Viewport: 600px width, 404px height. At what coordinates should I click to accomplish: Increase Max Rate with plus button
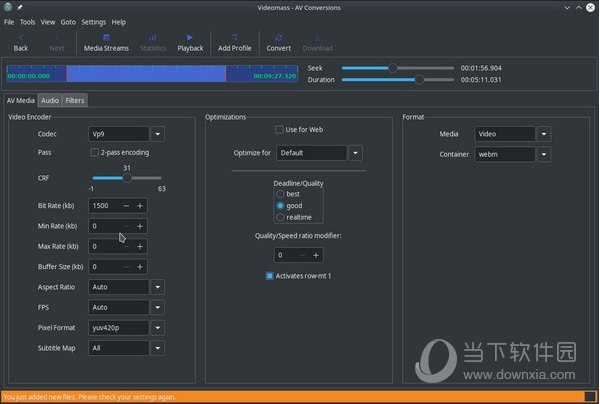point(140,246)
